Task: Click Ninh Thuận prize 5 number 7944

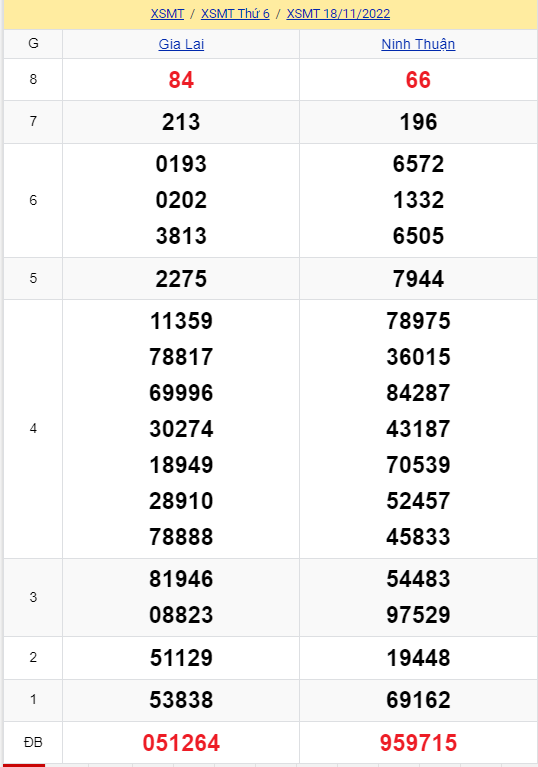Action: coord(418,279)
